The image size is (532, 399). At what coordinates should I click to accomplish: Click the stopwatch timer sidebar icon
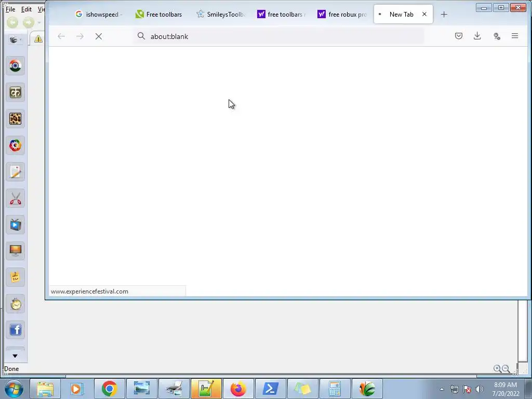pos(15,304)
